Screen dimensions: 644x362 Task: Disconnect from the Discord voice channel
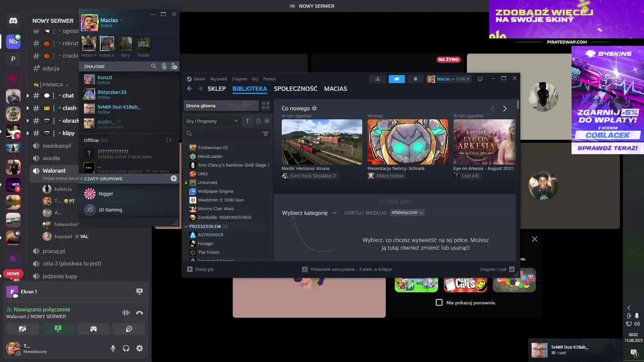coord(139,313)
